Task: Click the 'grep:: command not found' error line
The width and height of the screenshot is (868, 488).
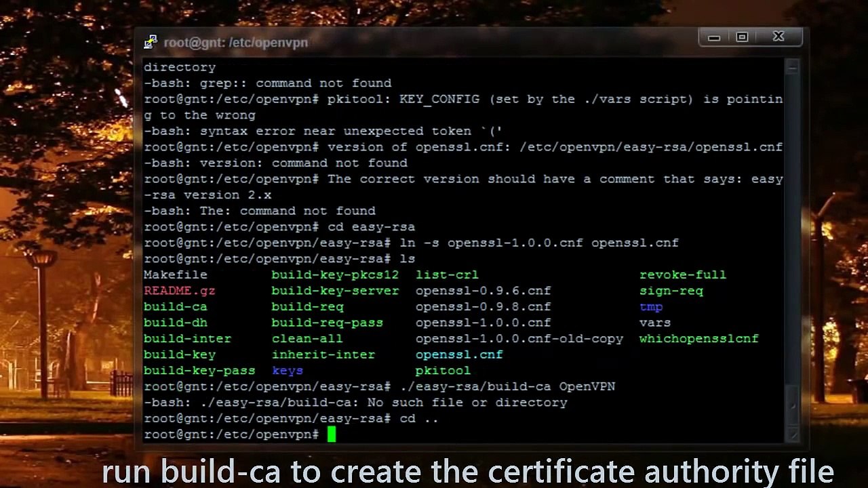Action: tap(268, 83)
